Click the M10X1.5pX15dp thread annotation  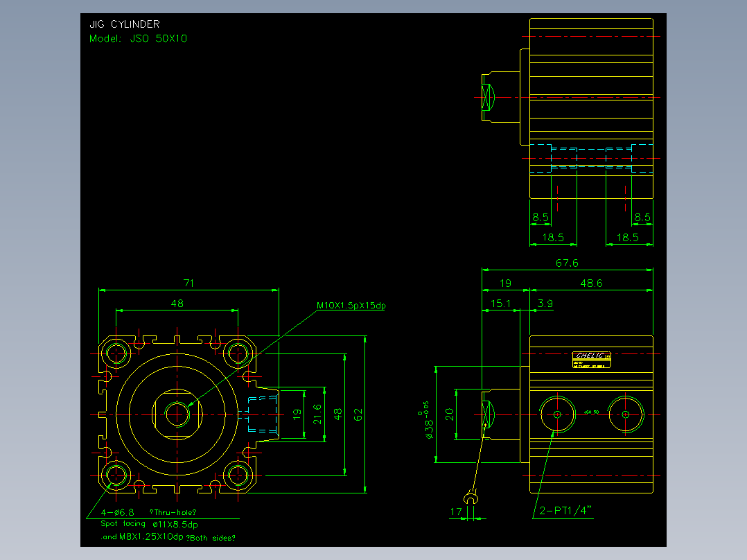[x=351, y=306]
